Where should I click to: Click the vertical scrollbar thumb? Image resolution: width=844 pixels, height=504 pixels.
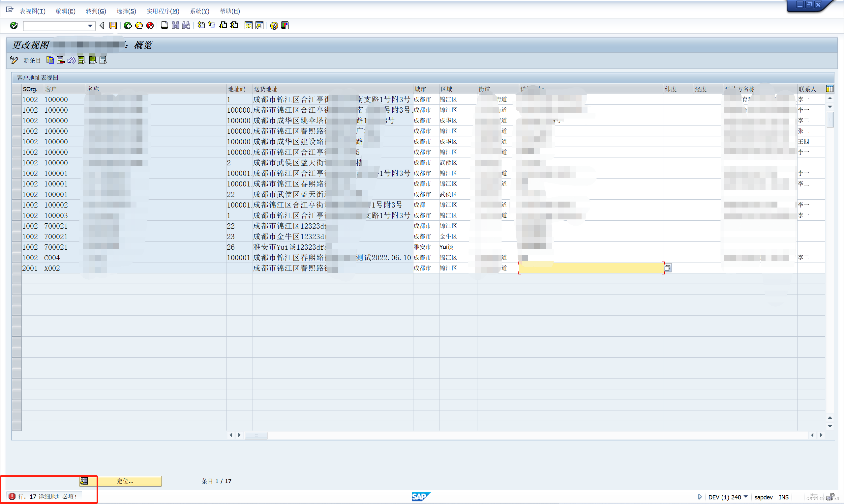[830, 120]
